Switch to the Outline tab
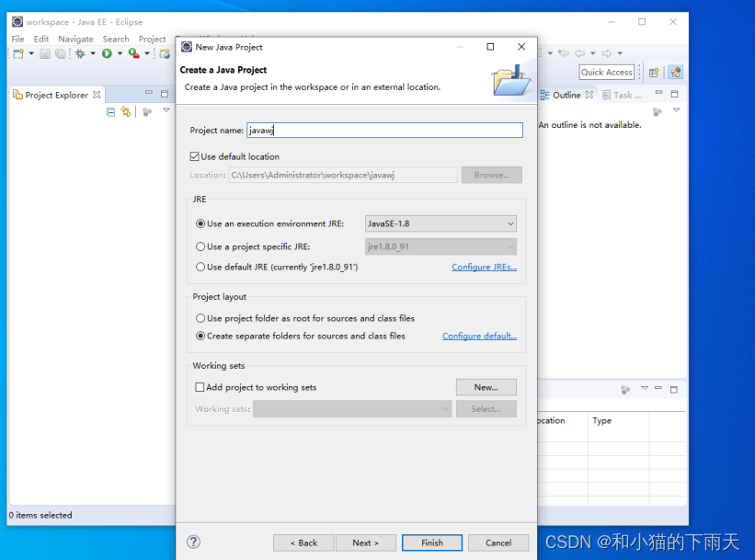This screenshot has height=560, width=755. click(568, 94)
